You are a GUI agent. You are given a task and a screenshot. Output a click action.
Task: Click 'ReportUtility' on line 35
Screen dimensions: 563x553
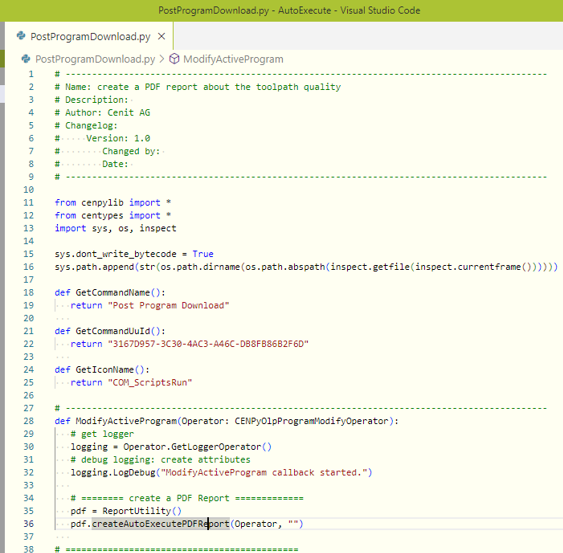(x=136, y=511)
